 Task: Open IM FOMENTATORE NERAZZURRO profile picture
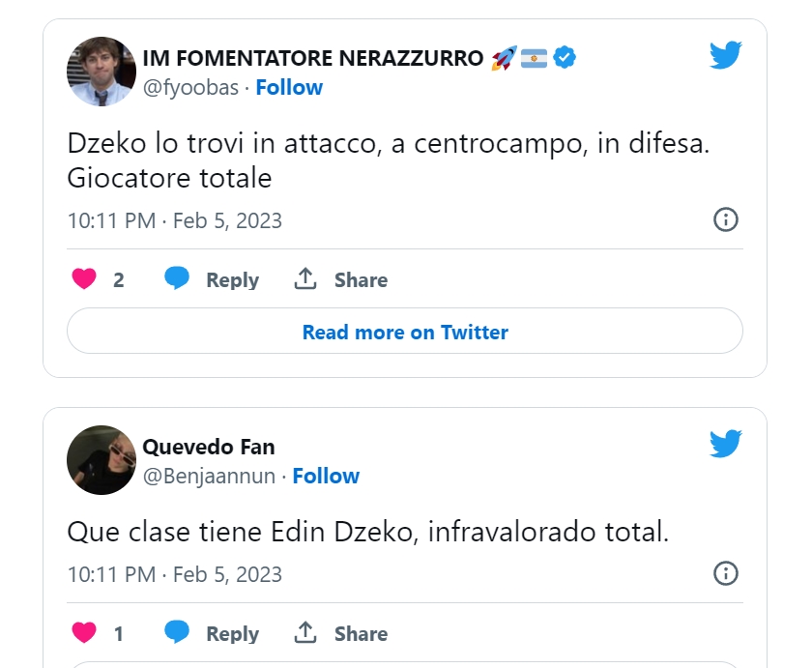coord(101,72)
